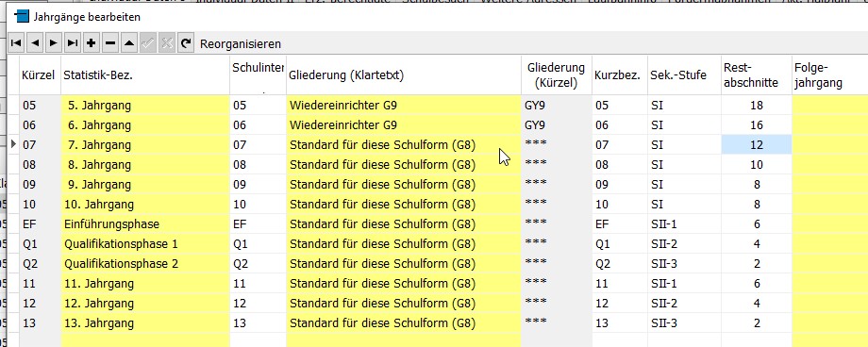Refresh data with circular arrow icon

186,43
